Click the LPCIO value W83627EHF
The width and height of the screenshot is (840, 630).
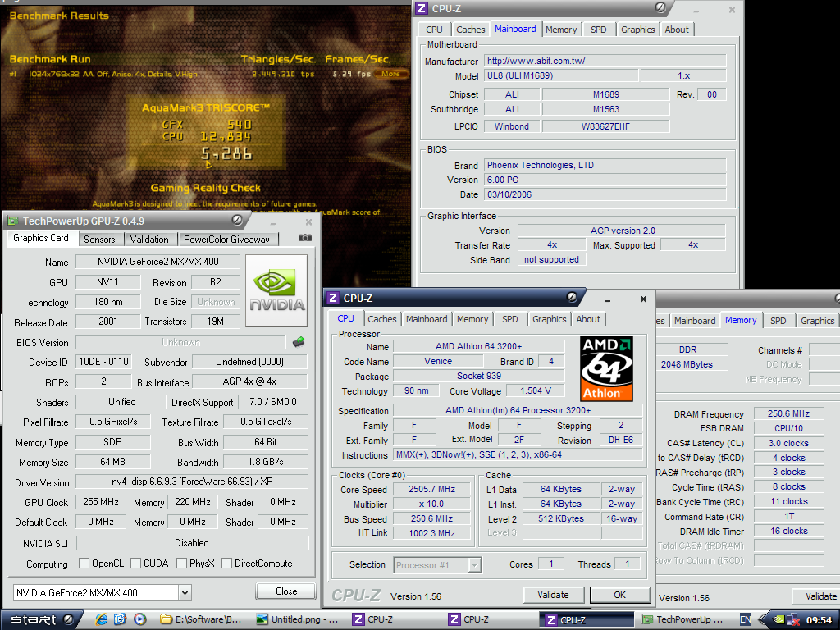pyautogui.click(x=605, y=126)
